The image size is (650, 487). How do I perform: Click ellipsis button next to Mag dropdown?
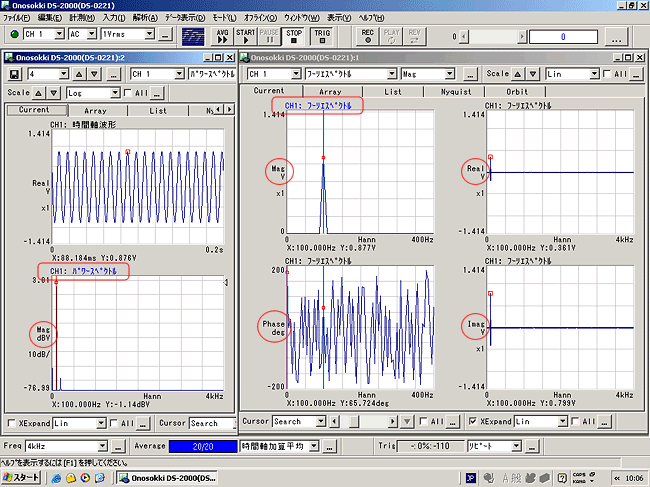click(x=469, y=74)
